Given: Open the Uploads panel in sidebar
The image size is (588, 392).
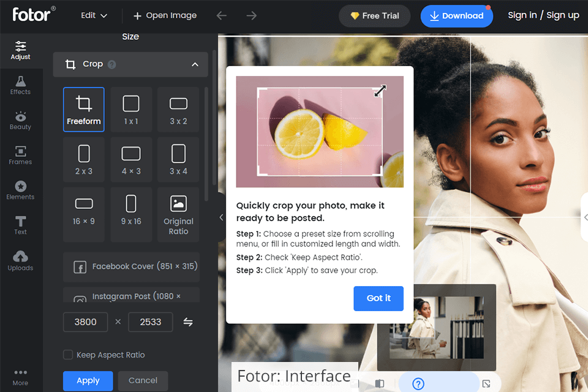Looking at the screenshot, I should point(20,261).
